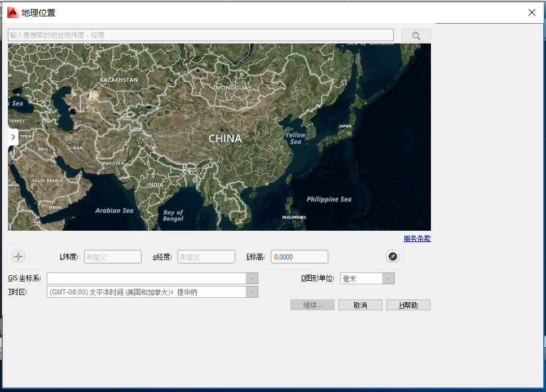Screen dimensions: 546x392
Task: Click the magnifier search button
Action: point(416,35)
